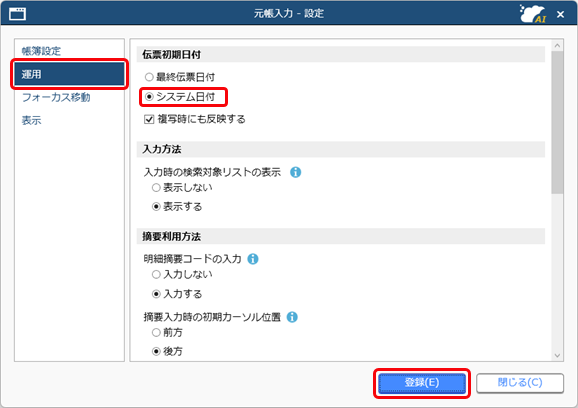Set initial cursor position to 前方
The height and width of the screenshot is (408, 578).
tap(167, 332)
